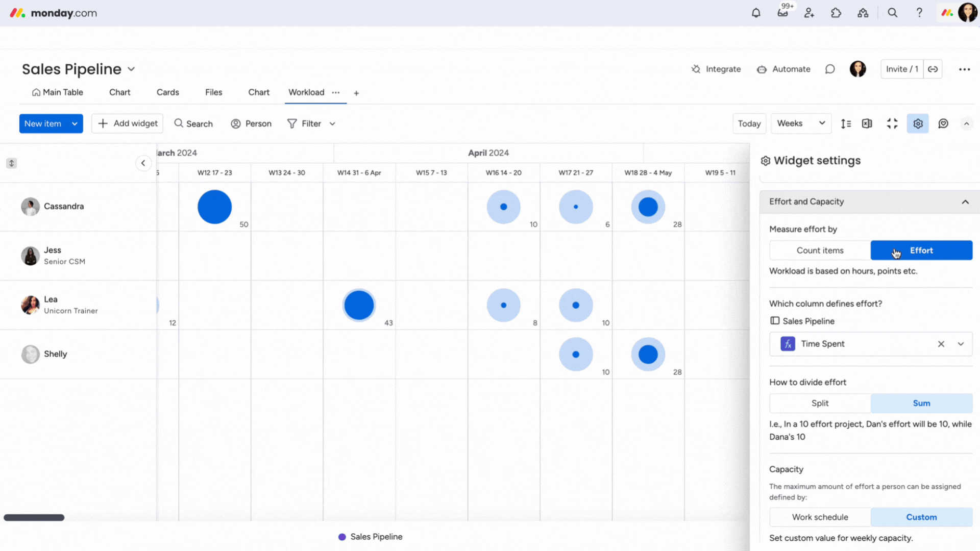Viewport: 980px width, 551px height.
Task: Toggle the Sales Pipeline legend dot
Action: [x=342, y=537]
